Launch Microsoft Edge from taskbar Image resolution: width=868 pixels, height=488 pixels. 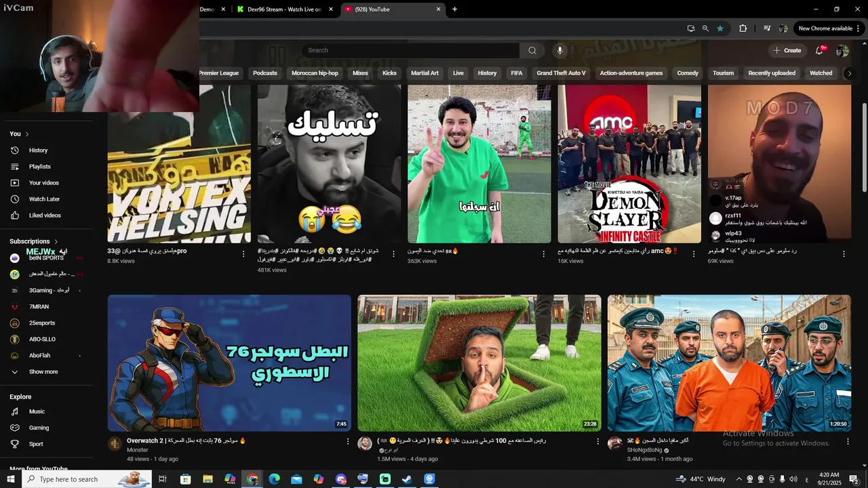274,479
